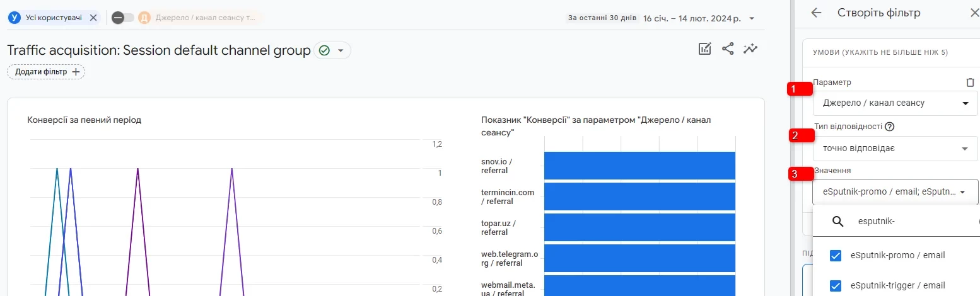Click the date range "16 січ. – 14 лют. 2024 р."
The image size is (980, 296).
691,18
